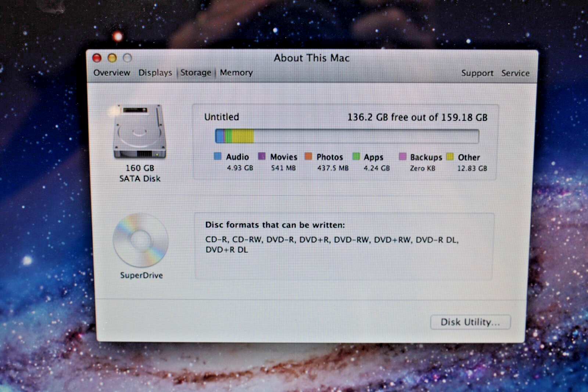Click the "4.93 GB" Audio size value
The width and height of the screenshot is (588, 392).
tap(240, 168)
